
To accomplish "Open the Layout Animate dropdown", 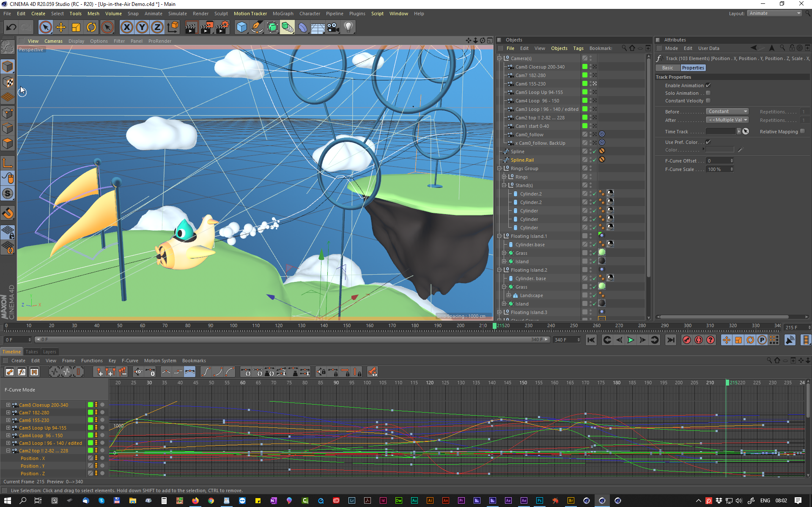I will (774, 13).
